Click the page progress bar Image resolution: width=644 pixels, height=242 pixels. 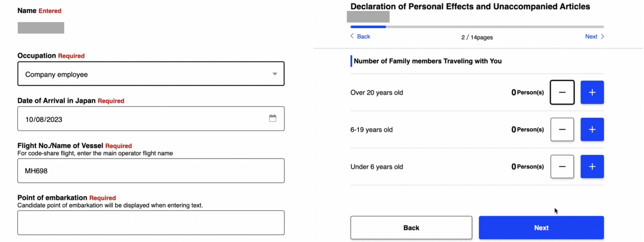point(477,26)
